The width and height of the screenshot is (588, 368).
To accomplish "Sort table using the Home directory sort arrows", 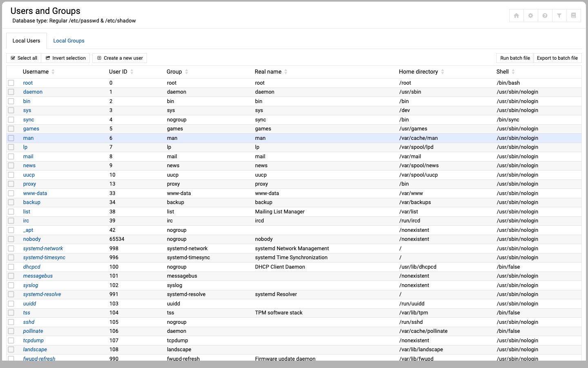I will [x=443, y=72].
